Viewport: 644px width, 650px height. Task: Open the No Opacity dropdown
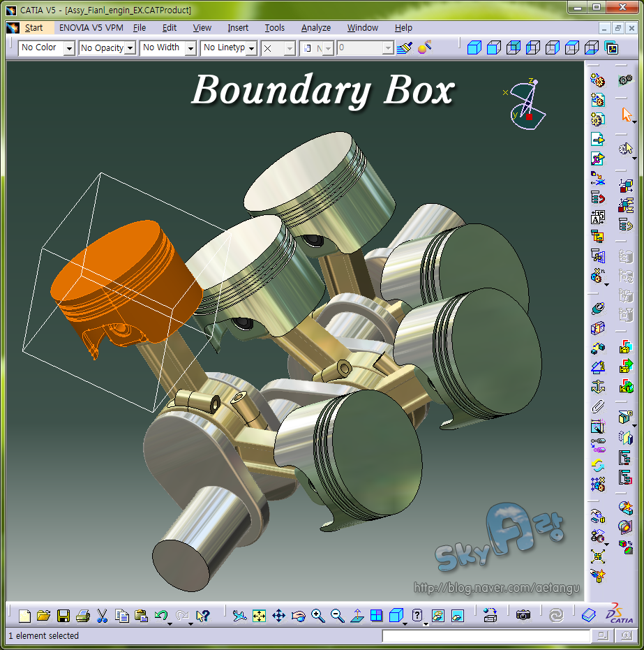(129, 47)
